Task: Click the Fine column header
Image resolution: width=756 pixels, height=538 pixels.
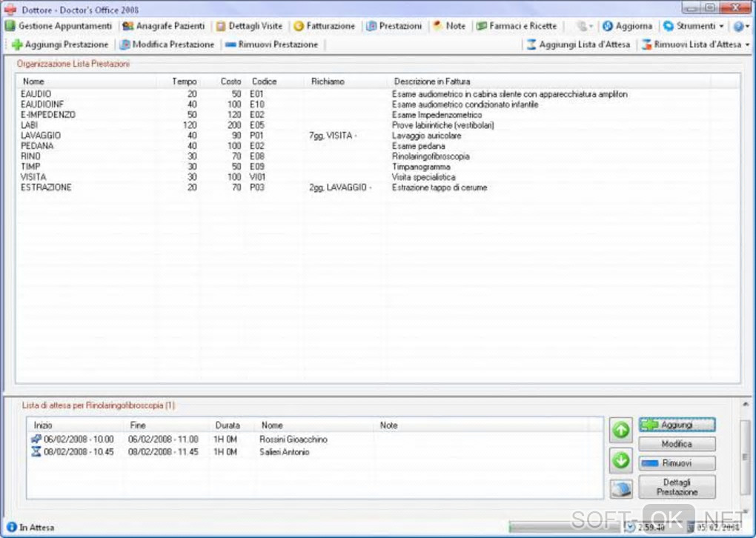Action: tap(168, 425)
